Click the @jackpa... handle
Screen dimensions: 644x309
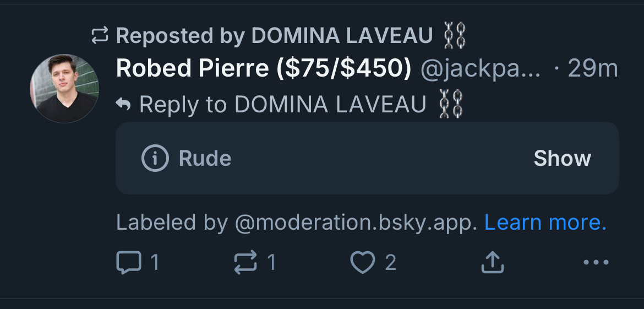(x=481, y=69)
